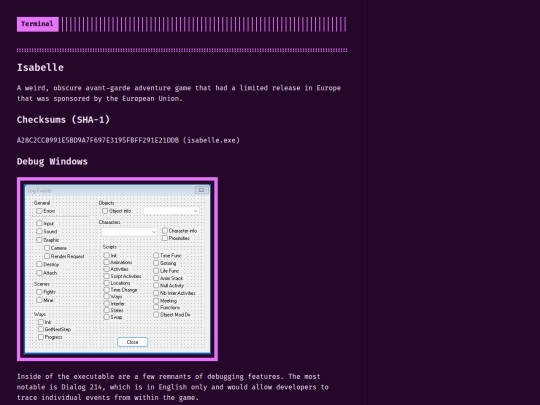The image size is (540, 405).
Task: Enable the Swap checkbox
Action: click(106, 317)
